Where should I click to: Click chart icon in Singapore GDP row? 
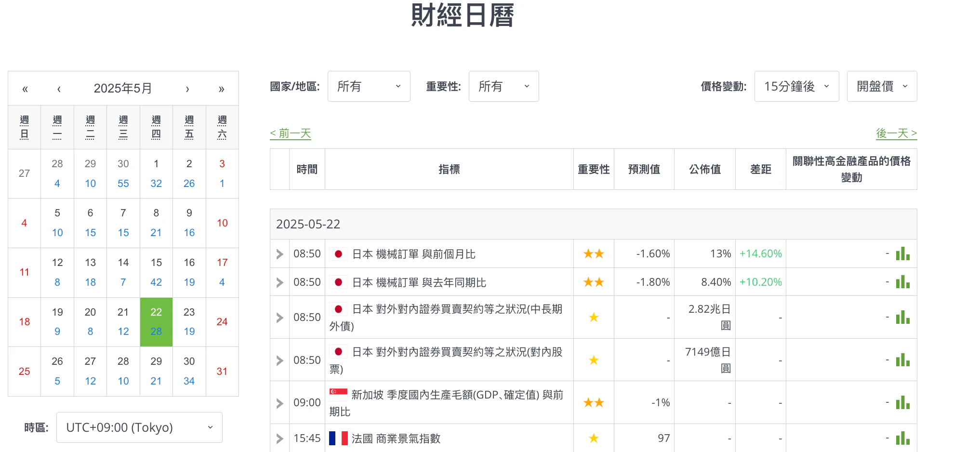coord(902,402)
